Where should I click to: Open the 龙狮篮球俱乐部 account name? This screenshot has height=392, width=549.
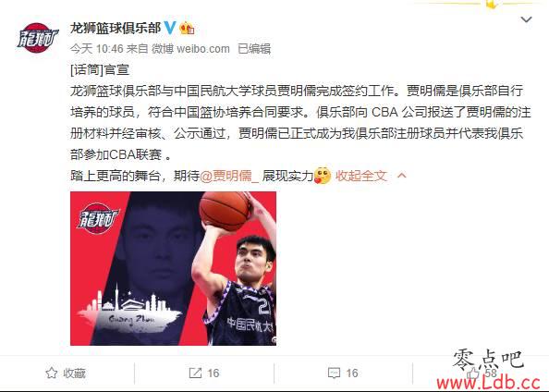click(116, 28)
